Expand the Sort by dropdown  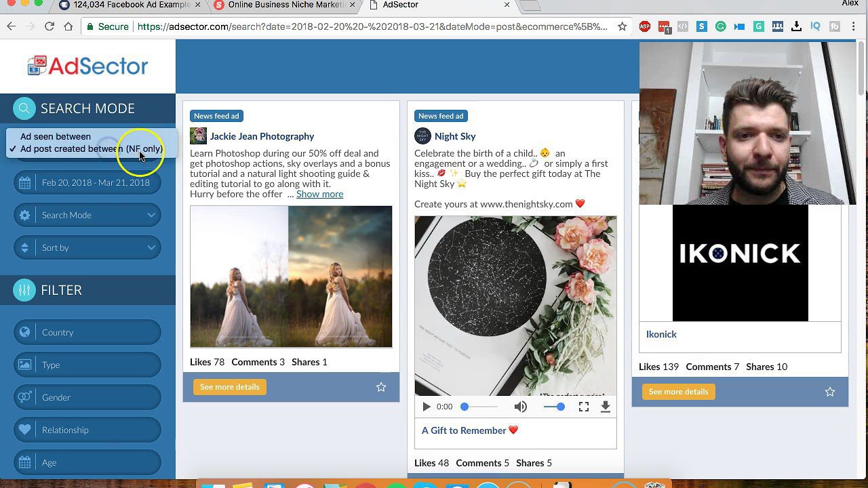tap(87, 247)
